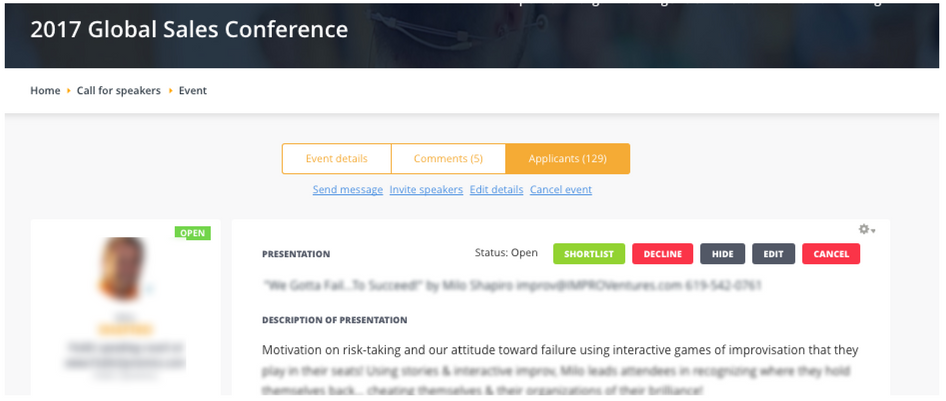Viewport: 946px width, 401px height.
Task: Click the Cancel event link
Action: tap(560, 190)
